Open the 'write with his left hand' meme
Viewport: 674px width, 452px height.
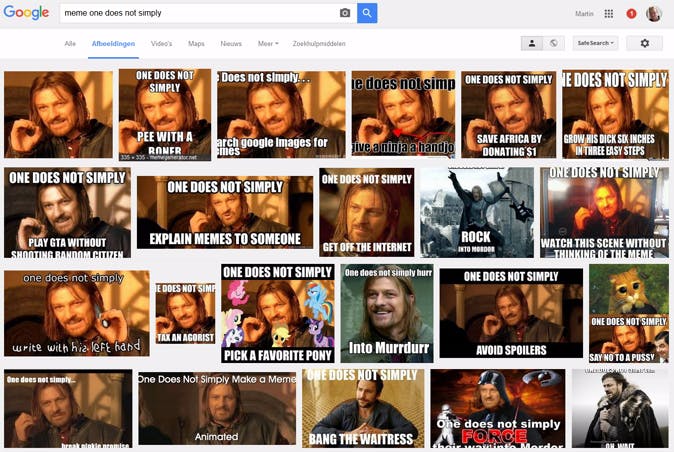click(x=77, y=313)
